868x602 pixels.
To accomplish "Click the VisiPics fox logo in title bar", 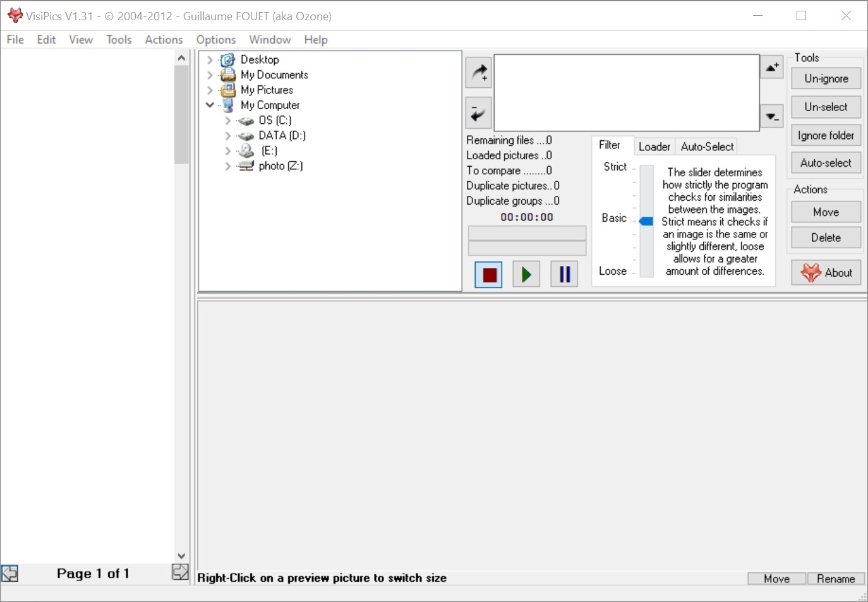I will pyautogui.click(x=15, y=16).
